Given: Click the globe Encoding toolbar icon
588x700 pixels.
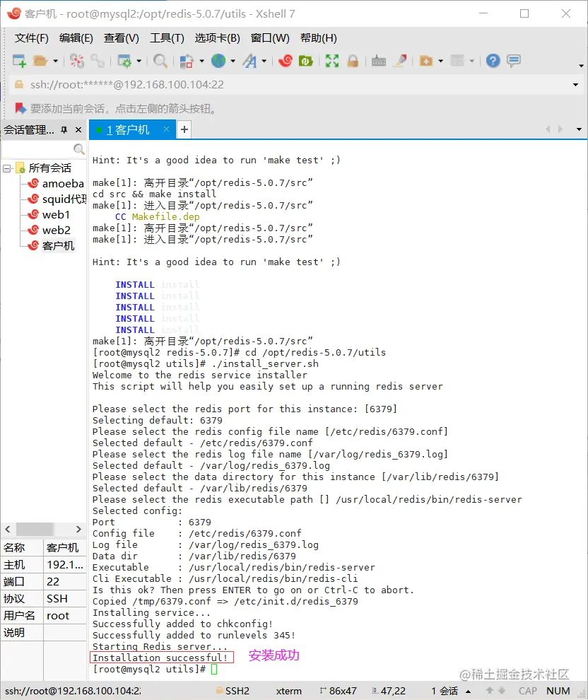Looking at the screenshot, I should pyautogui.click(x=218, y=61).
